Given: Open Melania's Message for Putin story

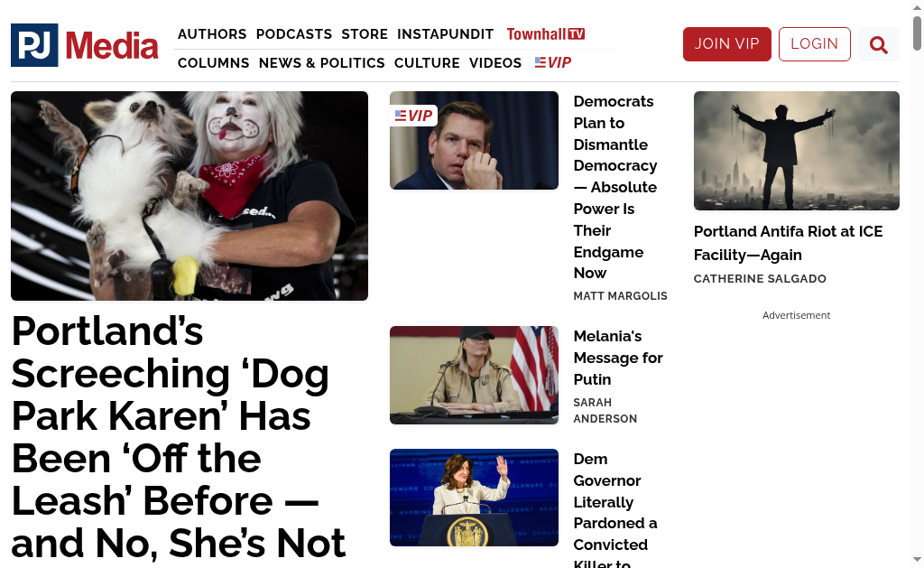Looking at the screenshot, I should [618, 358].
